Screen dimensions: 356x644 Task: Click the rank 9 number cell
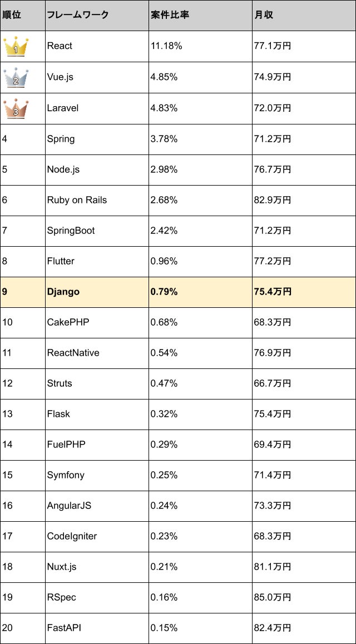[x=5, y=292]
